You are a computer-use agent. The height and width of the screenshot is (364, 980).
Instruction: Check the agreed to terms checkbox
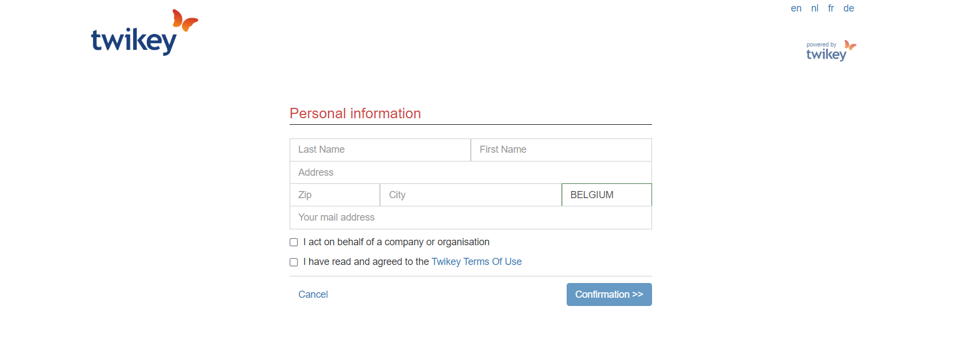click(x=294, y=262)
